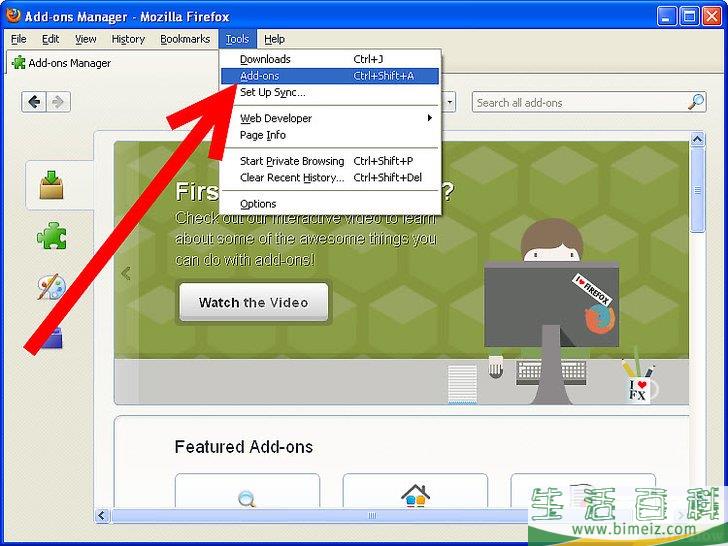This screenshot has width=728, height=546.
Task: Open the File menu
Action: click(19, 39)
